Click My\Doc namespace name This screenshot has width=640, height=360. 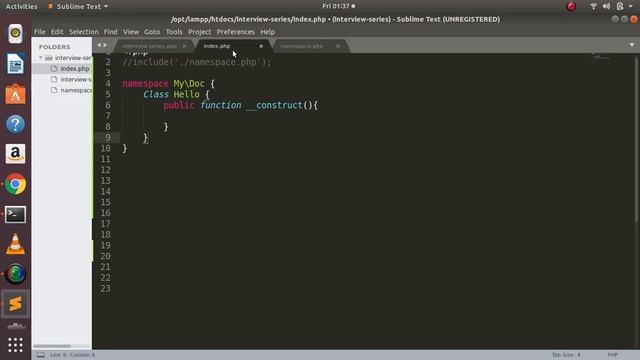(189, 84)
